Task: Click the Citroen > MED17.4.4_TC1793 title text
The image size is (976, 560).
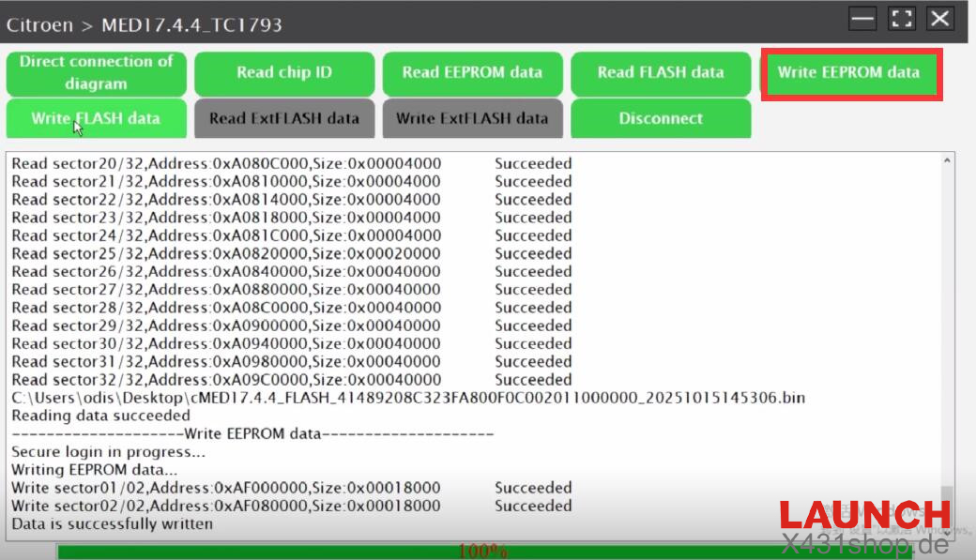Action: pos(145,24)
